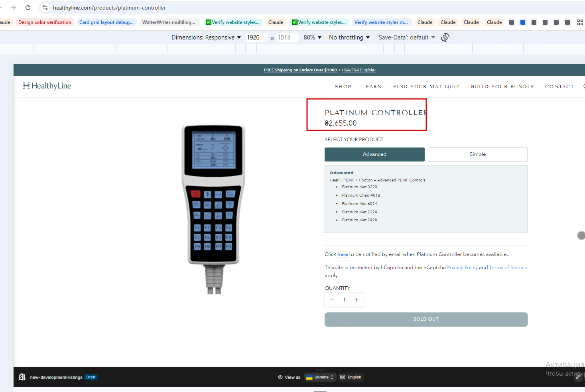Click the eye icon beside View as
The height and width of the screenshot is (392, 585).
click(280, 377)
